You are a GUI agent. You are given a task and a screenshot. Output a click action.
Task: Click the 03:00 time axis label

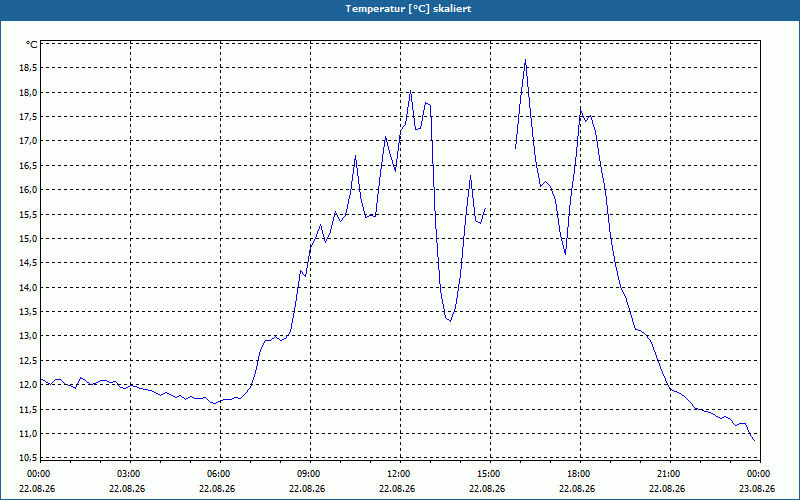(128, 474)
